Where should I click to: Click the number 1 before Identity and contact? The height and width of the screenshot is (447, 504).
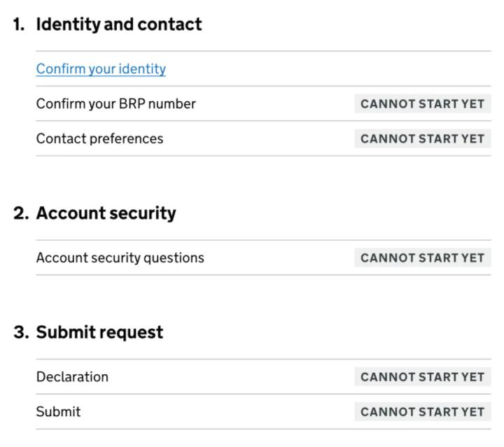[19, 24]
